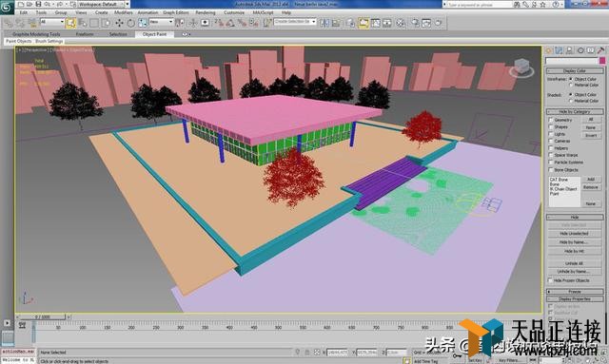Click the Unhide All button
The width and height of the screenshot is (609, 364).
point(574,263)
